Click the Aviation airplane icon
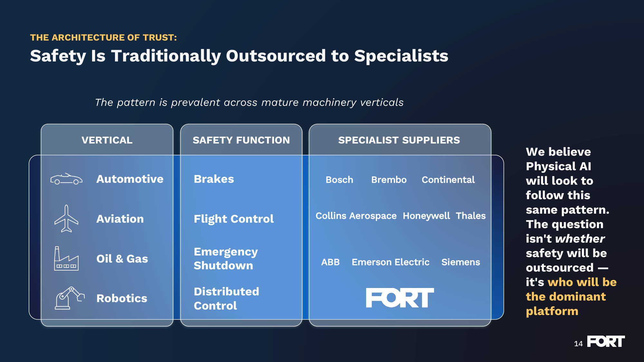This screenshot has width=644, height=362. [x=66, y=218]
